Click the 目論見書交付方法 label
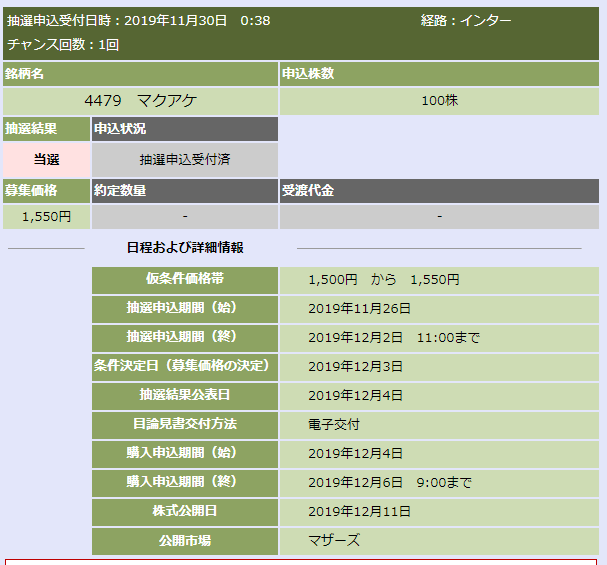This screenshot has width=607, height=565. click(185, 425)
